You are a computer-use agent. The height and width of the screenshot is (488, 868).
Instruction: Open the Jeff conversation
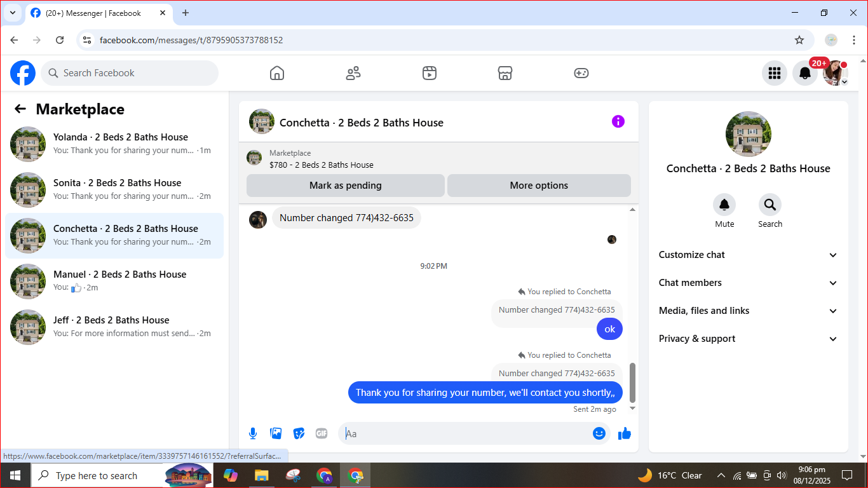(x=114, y=327)
